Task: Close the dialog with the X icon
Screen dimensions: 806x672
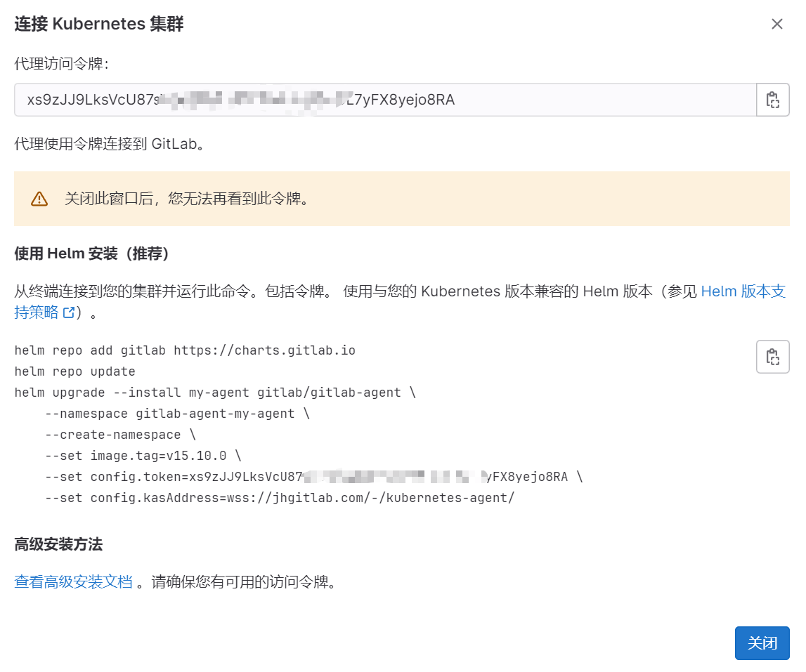Action: (776, 25)
